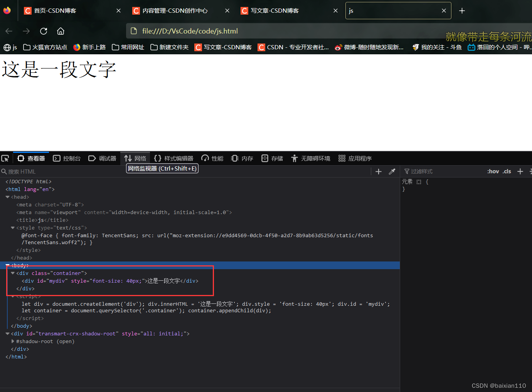Collapse the body element node

pyautogui.click(x=7, y=265)
